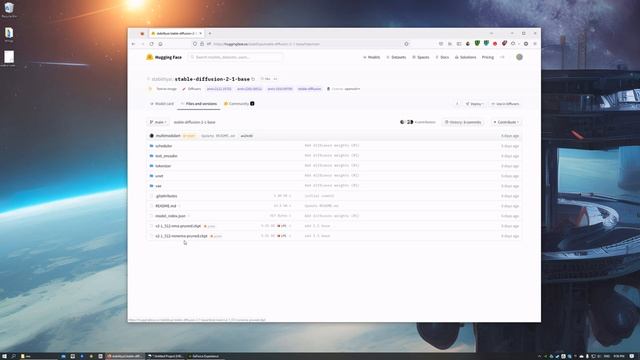
Task: Open the tokenizer folder
Action: point(163,166)
